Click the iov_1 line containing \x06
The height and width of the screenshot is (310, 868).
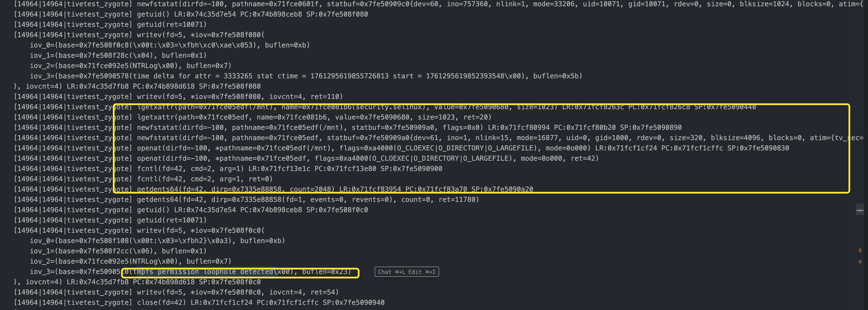(x=118, y=251)
